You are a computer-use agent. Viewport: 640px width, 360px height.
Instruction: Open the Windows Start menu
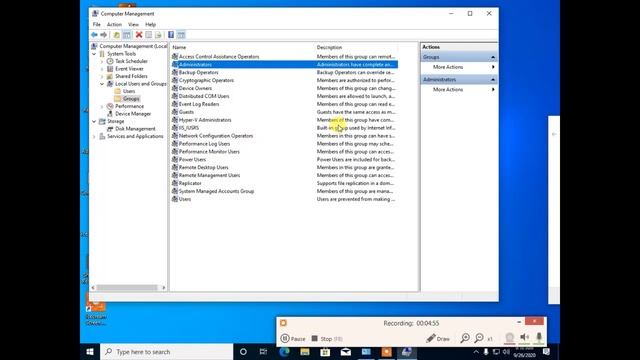tap(90, 352)
